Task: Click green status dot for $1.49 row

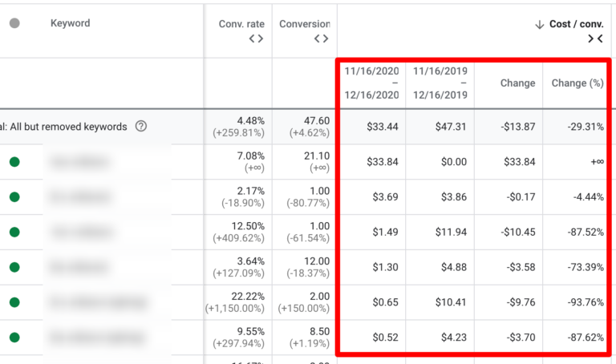Action: pos(14,233)
